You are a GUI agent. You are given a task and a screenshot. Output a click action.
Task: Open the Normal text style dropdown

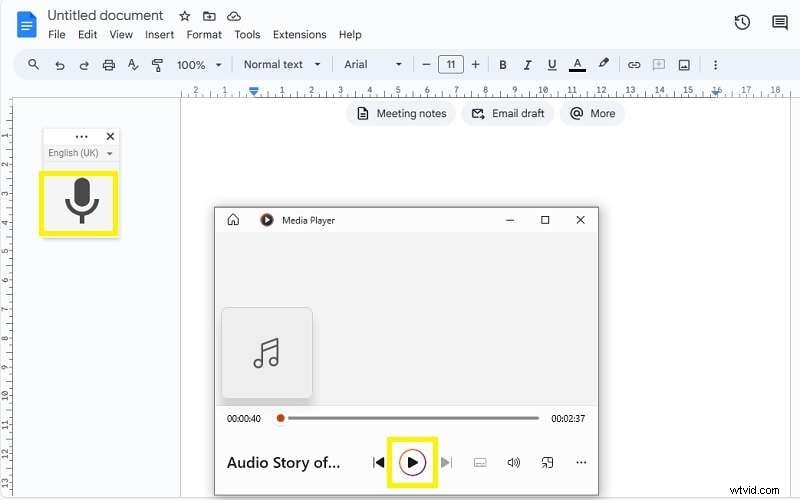point(282,65)
